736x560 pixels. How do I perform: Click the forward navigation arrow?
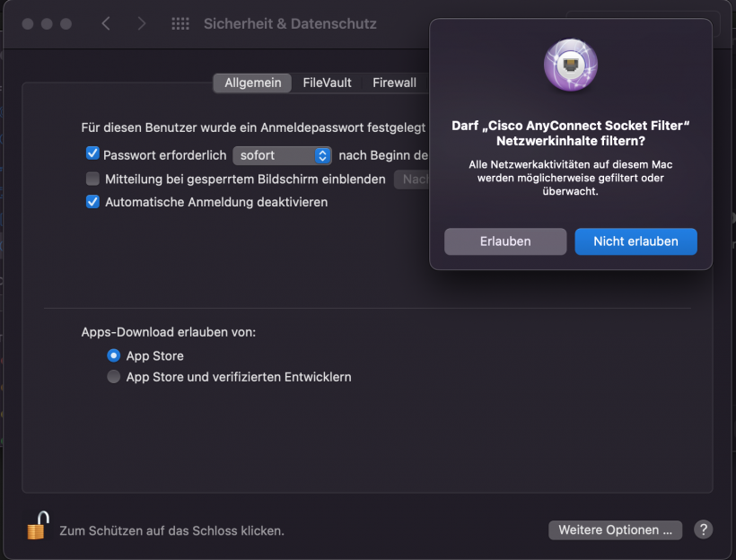(142, 23)
